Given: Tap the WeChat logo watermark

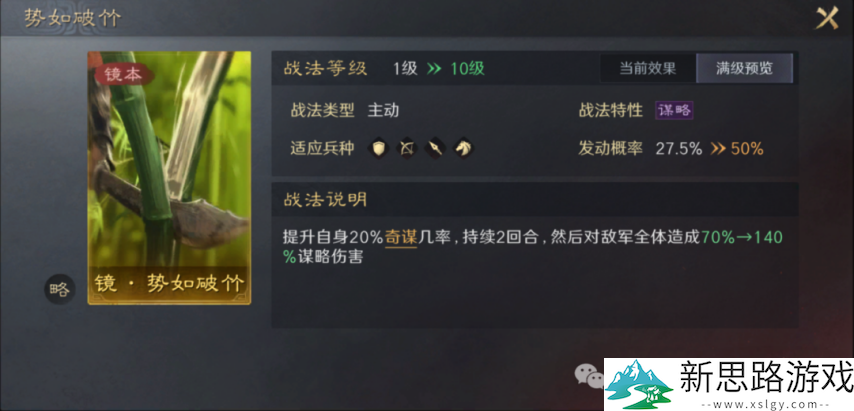Looking at the screenshot, I should 589,376.
